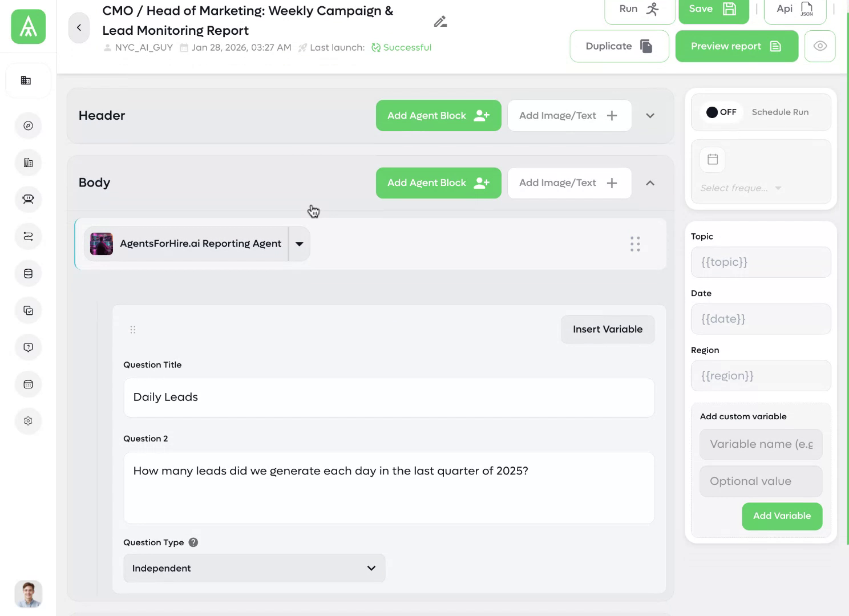Image resolution: width=849 pixels, height=616 pixels.
Task: Click the green app logo icon
Action: click(28, 27)
